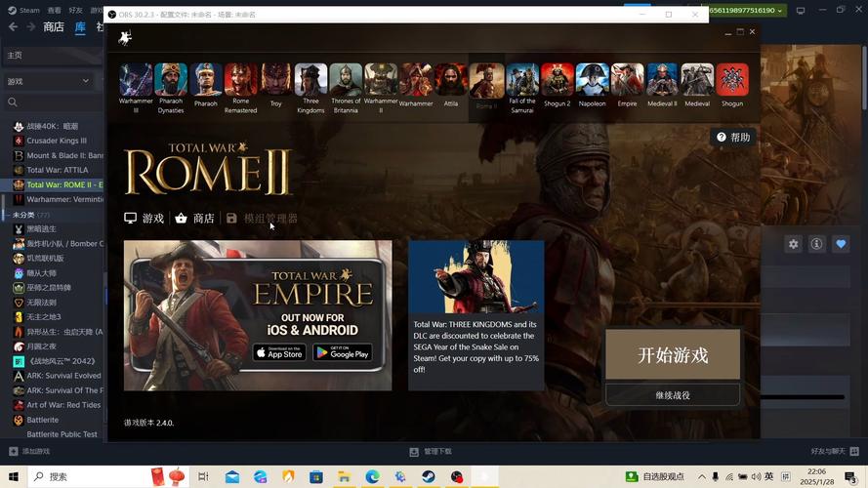Click the taskbar 搜索 search box
The height and width of the screenshot is (488, 868).
tap(108, 476)
